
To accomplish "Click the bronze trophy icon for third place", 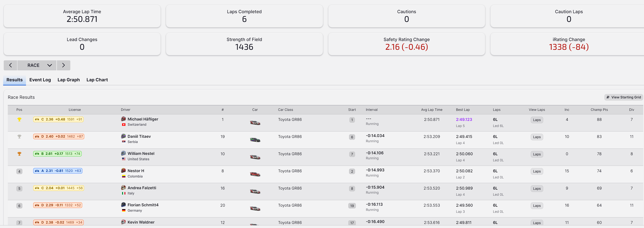I will [19, 154].
